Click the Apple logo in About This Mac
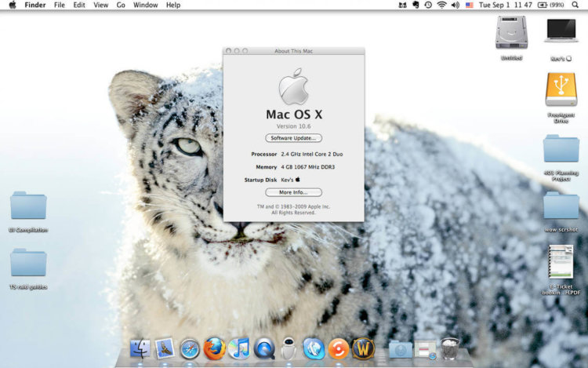The width and height of the screenshot is (588, 368). (x=294, y=86)
